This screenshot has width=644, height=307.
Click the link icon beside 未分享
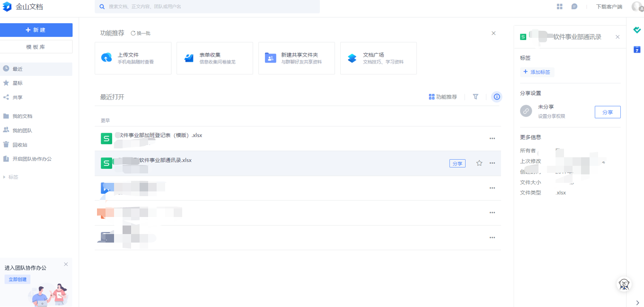[526, 111]
